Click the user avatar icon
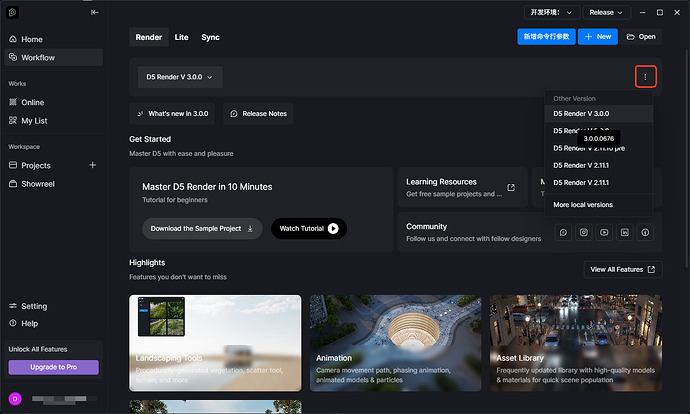 pos(15,399)
